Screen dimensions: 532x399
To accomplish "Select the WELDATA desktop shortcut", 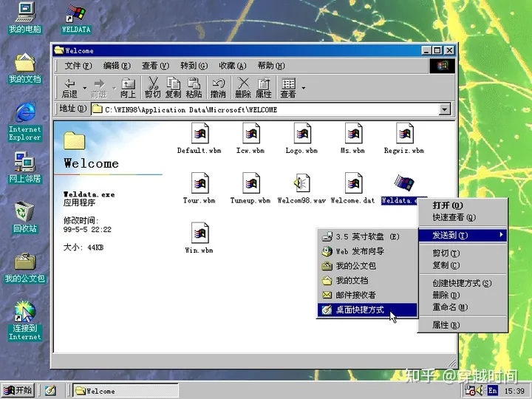I will click(76, 19).
